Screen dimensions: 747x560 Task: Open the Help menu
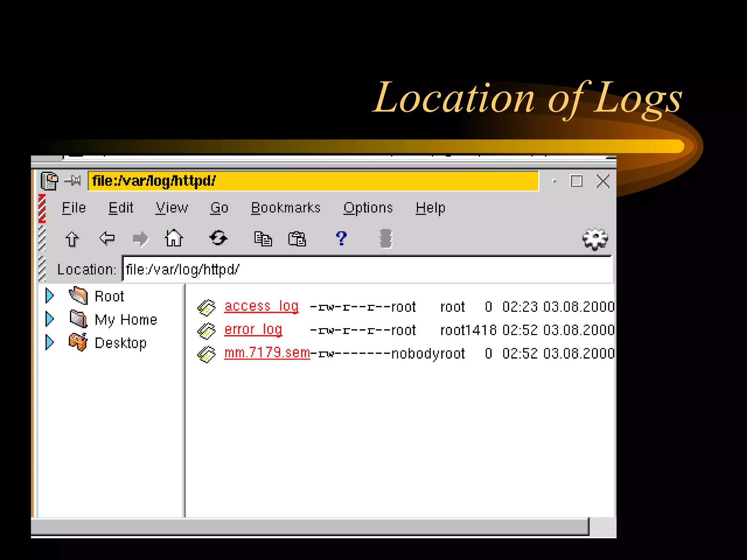tap(430, 208)
